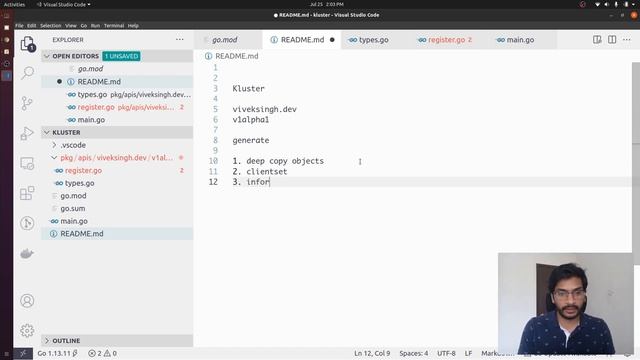The width and height of the screenshot is (640, 360).
Task: Switch to the main.go tab
Action: (520, 40)
